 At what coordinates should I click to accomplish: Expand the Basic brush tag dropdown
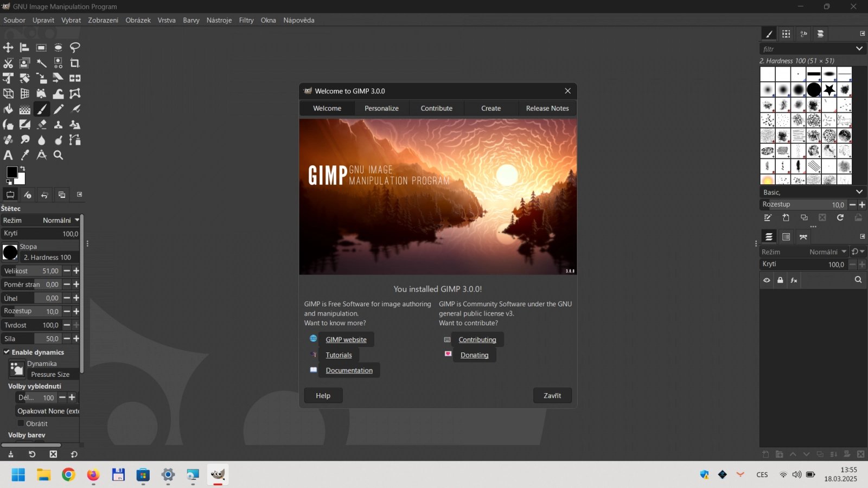click(859, 192)
